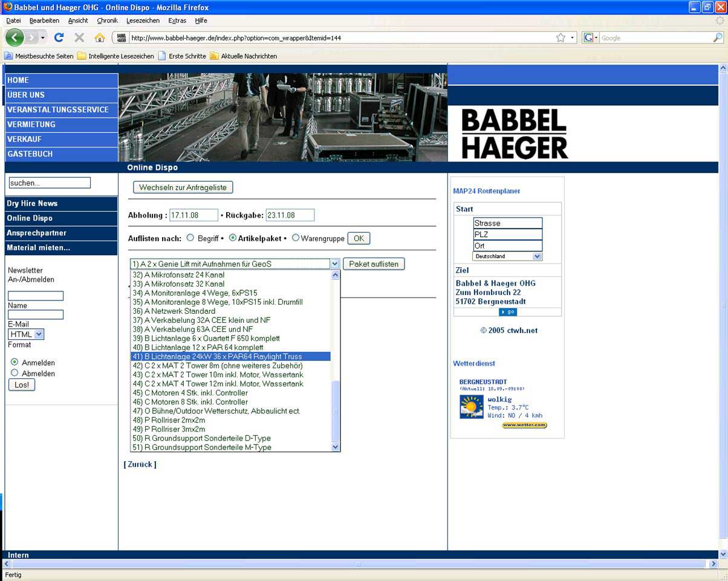
Task: Open the Hilfe menu
Action: click(201, 21)
